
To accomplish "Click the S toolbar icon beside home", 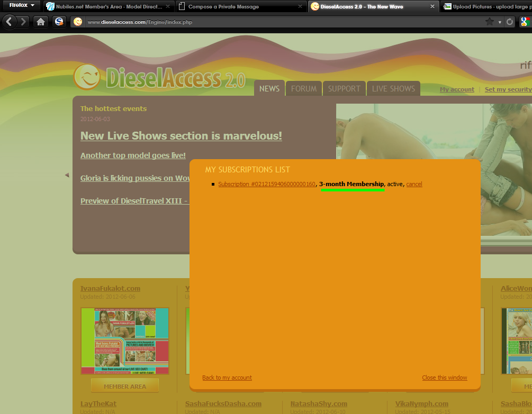I will pyautogui.click(x=59, y=22).
